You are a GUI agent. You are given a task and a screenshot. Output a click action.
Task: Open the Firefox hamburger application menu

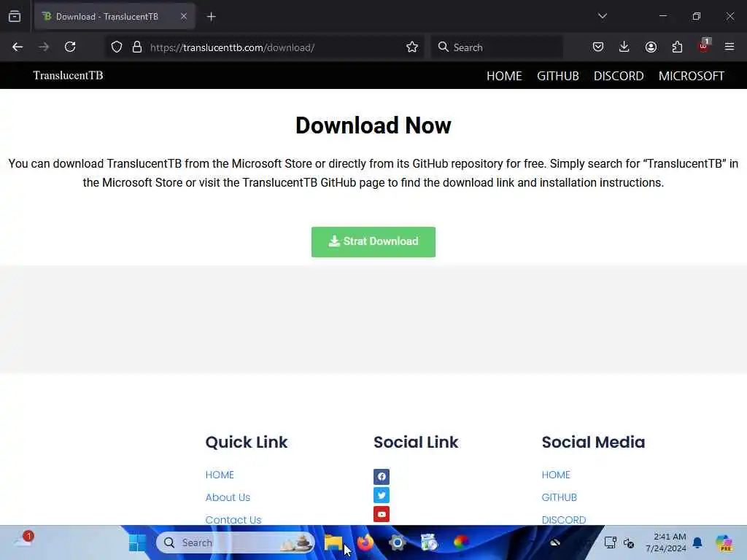point(729,47)
